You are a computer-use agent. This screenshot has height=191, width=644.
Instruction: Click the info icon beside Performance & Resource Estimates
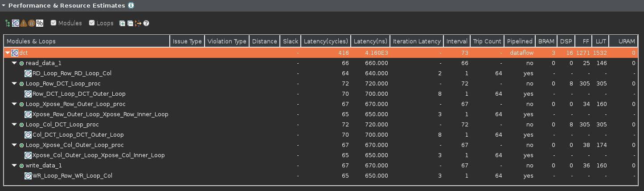point(131,6)
